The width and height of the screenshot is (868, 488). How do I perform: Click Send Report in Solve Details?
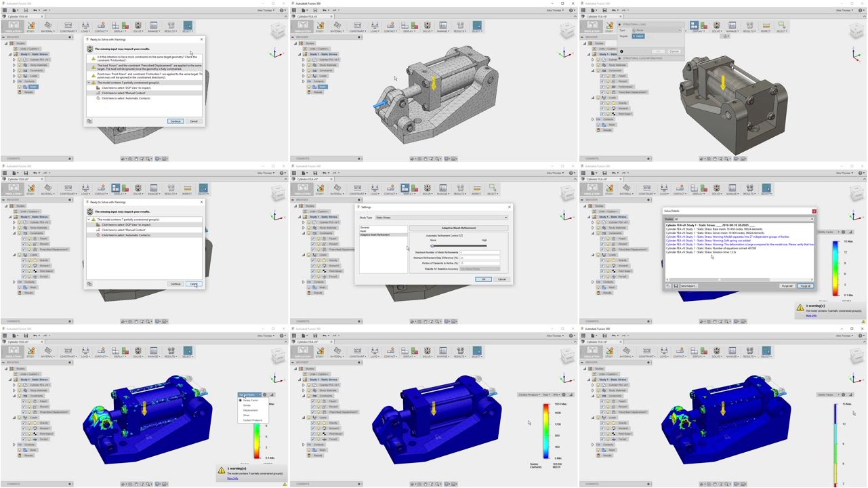688,286
